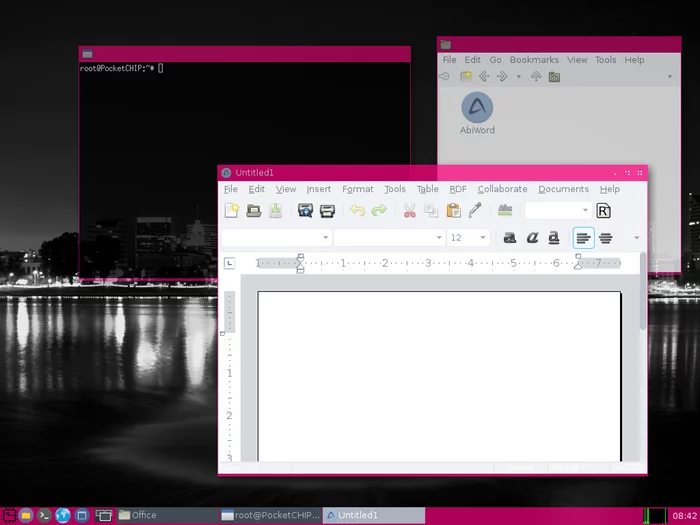Open a file using the Open icon

click(254, 210)
